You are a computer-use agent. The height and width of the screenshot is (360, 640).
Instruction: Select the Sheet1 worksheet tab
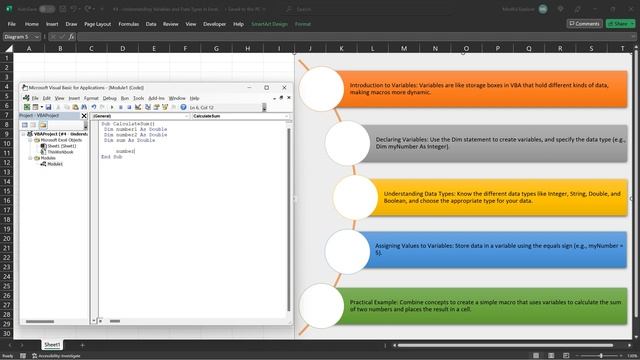click(x=52, y=345)
